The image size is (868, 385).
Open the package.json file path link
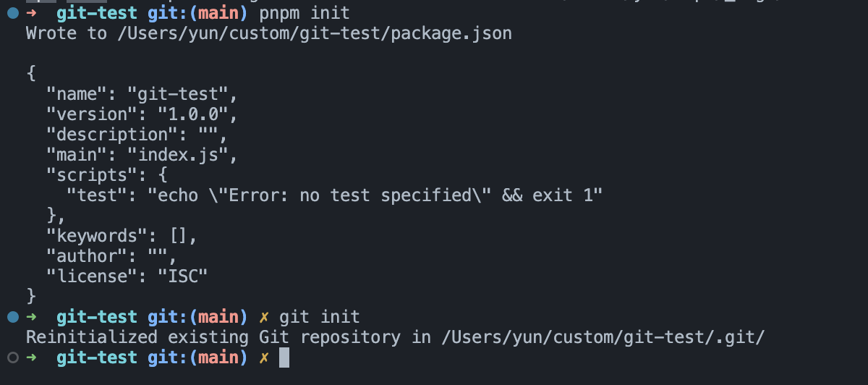tap(315, 33)
